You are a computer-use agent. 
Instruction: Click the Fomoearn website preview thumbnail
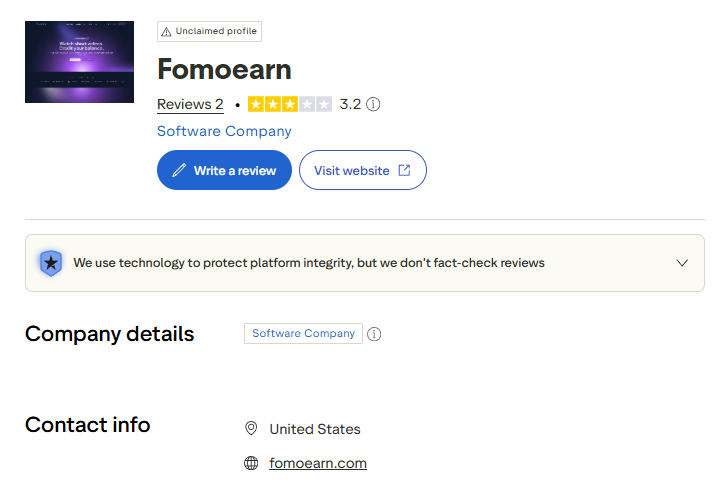[79, 62]
